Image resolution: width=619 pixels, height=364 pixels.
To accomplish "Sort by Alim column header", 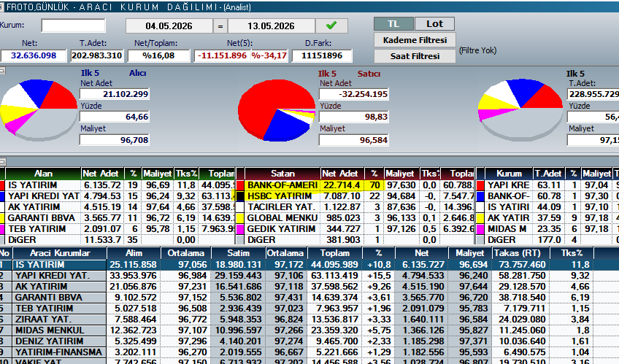I will 134,253.
